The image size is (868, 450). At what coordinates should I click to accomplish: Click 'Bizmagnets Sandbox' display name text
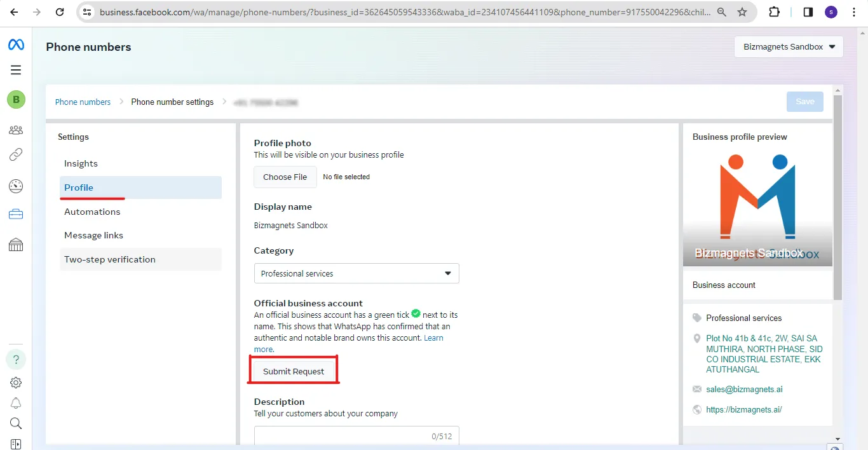click(291, 226)
